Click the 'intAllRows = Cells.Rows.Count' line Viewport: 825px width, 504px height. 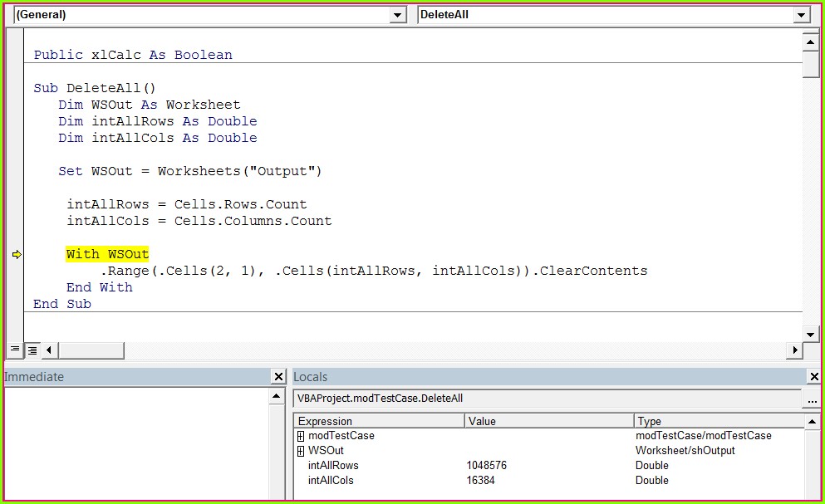point(187,204)
